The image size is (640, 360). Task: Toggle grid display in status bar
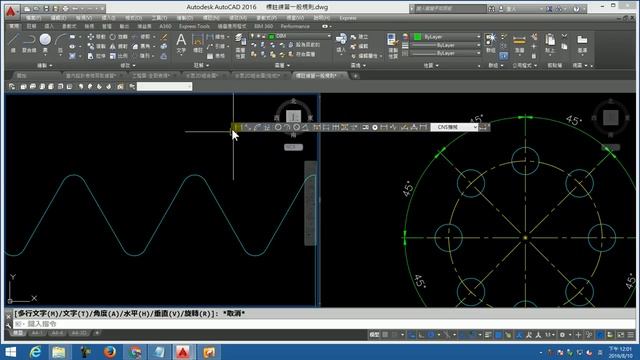[x=385, y=335]
